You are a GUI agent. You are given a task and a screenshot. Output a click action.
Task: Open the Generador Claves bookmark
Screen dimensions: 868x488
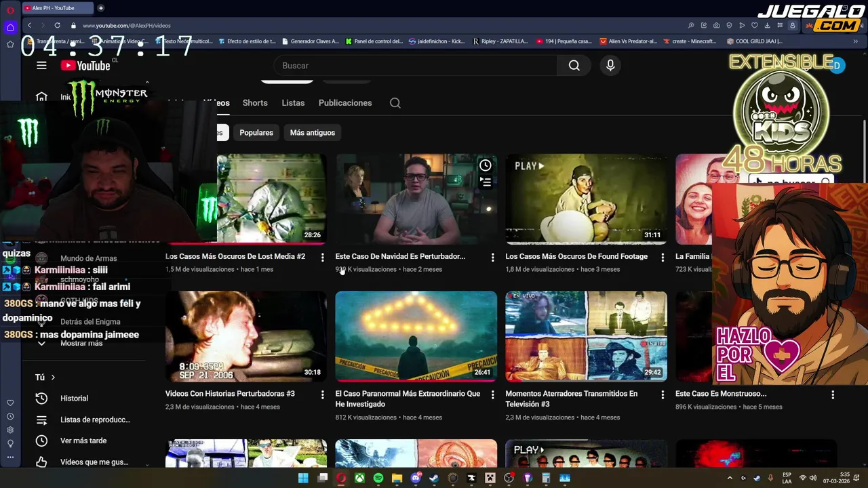pyautogui.click(x=310, y=41)
